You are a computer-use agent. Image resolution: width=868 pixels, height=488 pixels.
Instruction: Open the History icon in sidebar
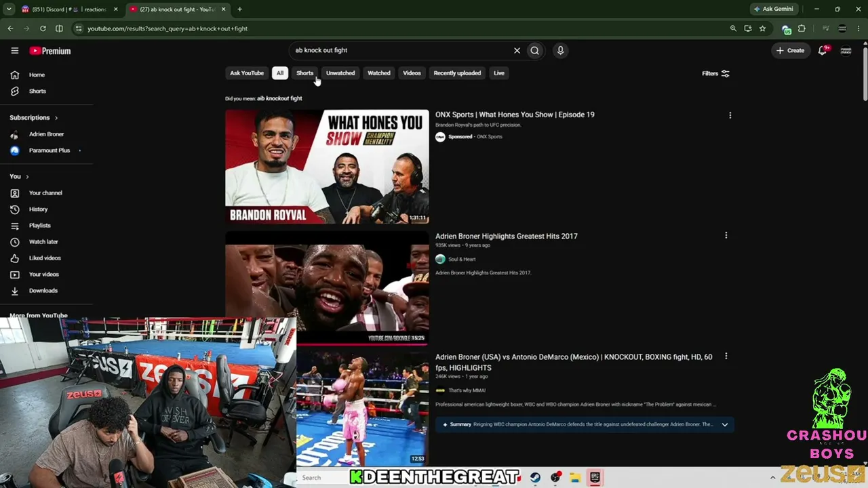(15, 209)
